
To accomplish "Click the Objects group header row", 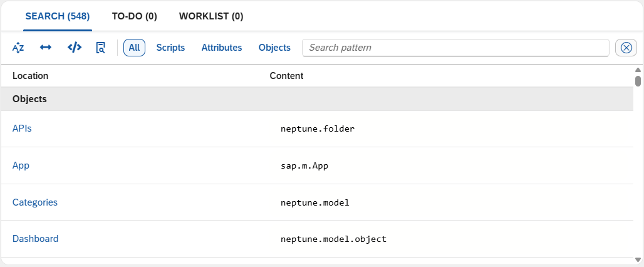I will pyautogui.click(x=317, y=99).
